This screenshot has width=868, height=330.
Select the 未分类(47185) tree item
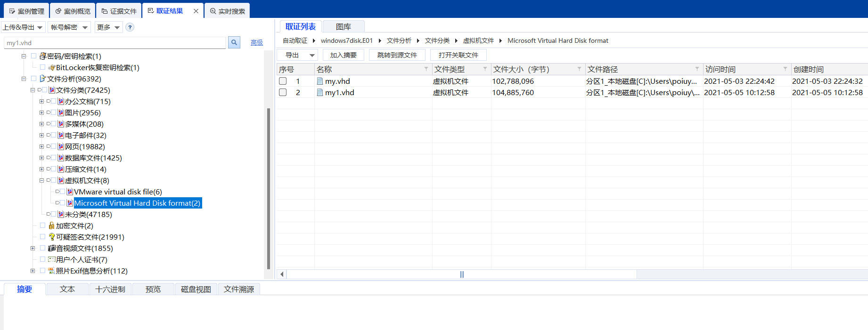(x=88, y=214)
